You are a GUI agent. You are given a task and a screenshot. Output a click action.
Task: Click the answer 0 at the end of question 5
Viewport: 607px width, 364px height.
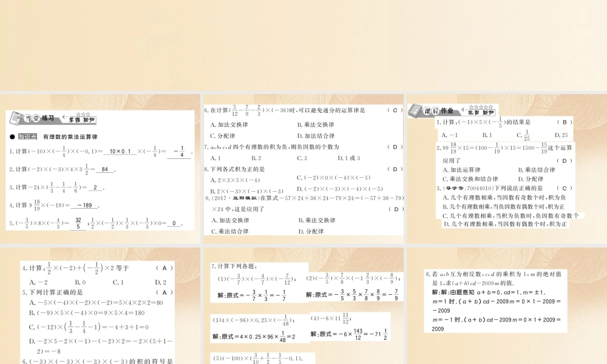174,223
